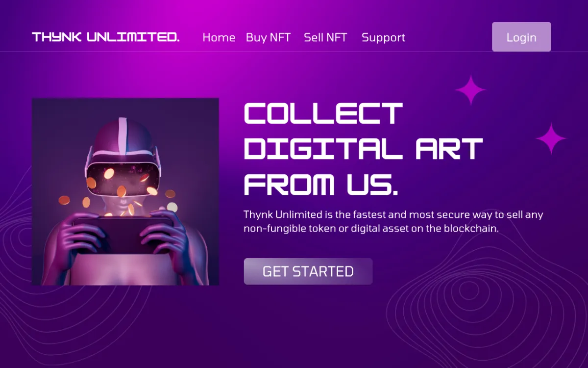Go to the Home nav item
Viewport: 588px width, 368px height.
click(x=219, y=37)
